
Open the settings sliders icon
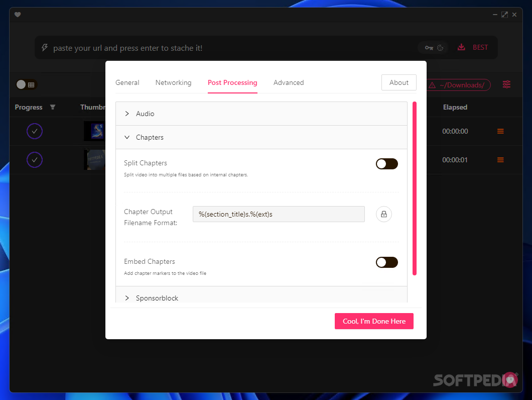[506, 84]
